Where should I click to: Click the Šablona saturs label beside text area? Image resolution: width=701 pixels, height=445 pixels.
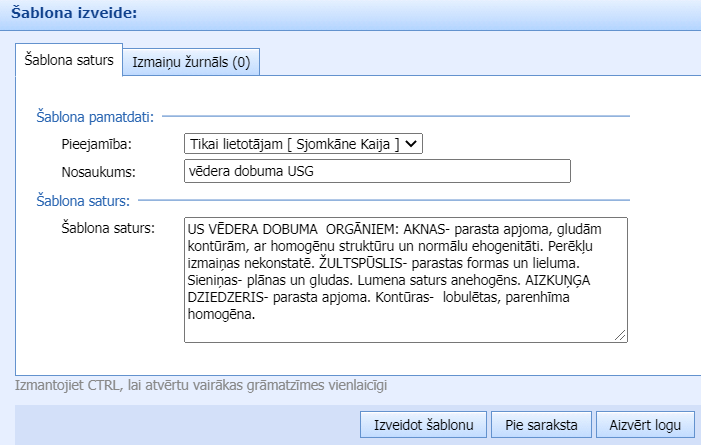pyautogui.click(x=107, y=229)
